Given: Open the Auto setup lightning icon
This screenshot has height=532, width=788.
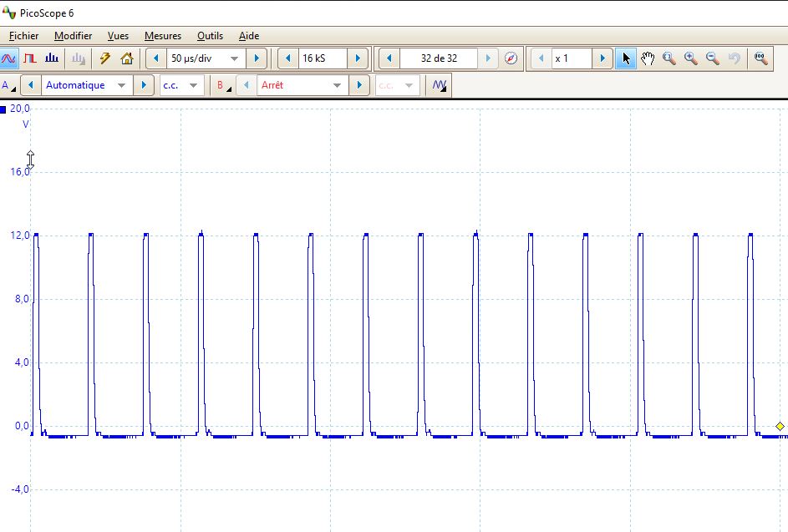Looking at the screenshot, I should [105, 58].
